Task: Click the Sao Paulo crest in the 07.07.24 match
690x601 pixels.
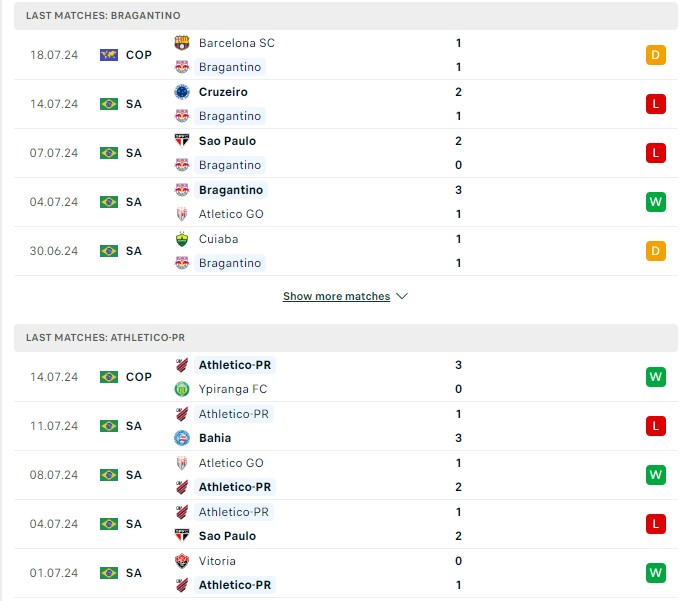Action: pos(182,141)
